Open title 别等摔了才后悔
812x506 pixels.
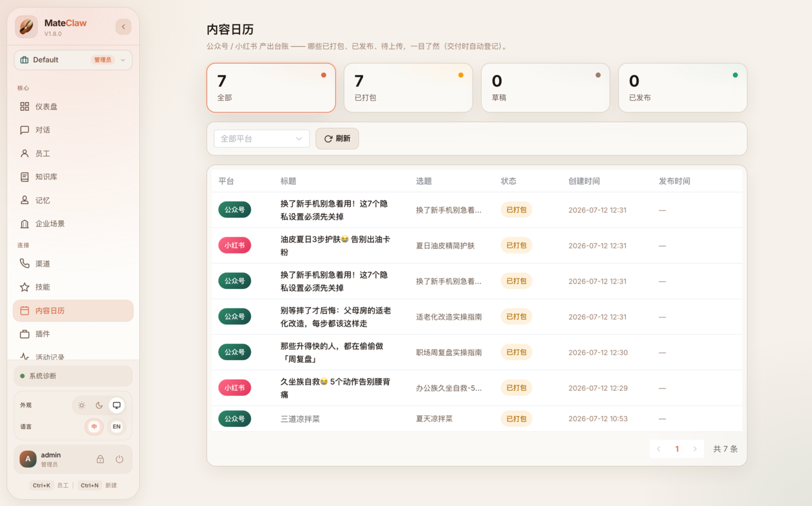(336, 317)
